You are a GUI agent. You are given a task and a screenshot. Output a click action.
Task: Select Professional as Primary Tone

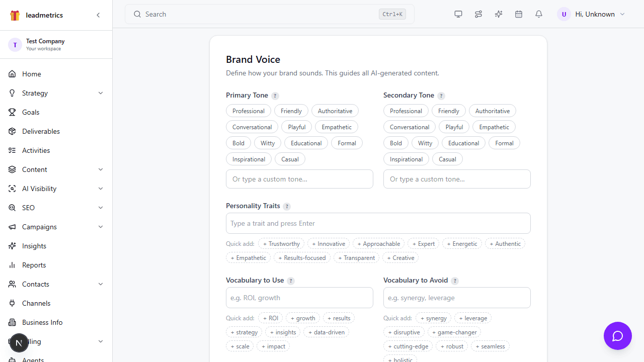249,111
